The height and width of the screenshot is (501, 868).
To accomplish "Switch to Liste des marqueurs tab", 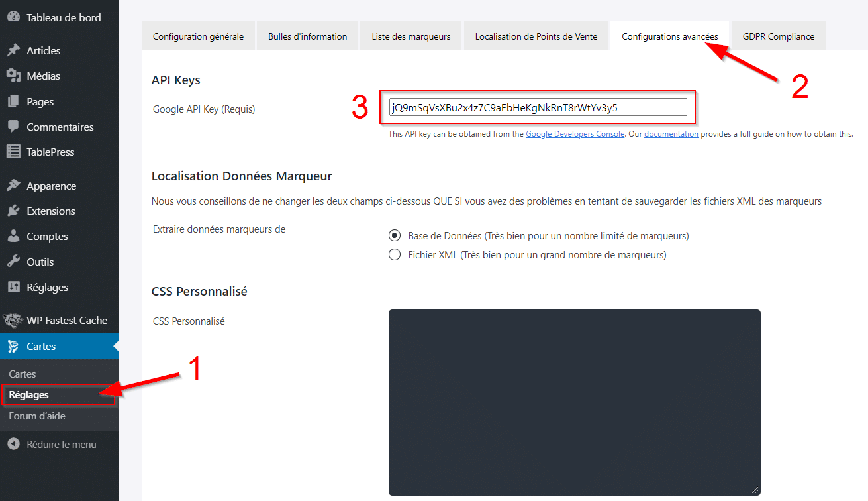I will 410,36.
